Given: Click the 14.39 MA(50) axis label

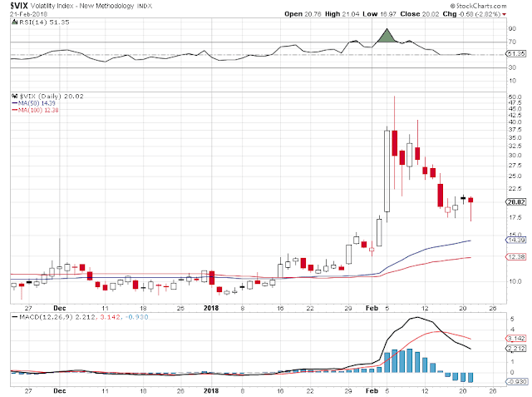Looking at the screenshot, I should tap(516, 240).
